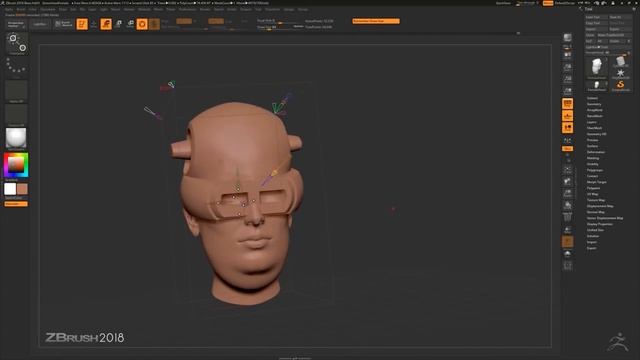Screen dimensions: 640x360
Task: Select the Rotate transform icon
Action: (130, 24)
